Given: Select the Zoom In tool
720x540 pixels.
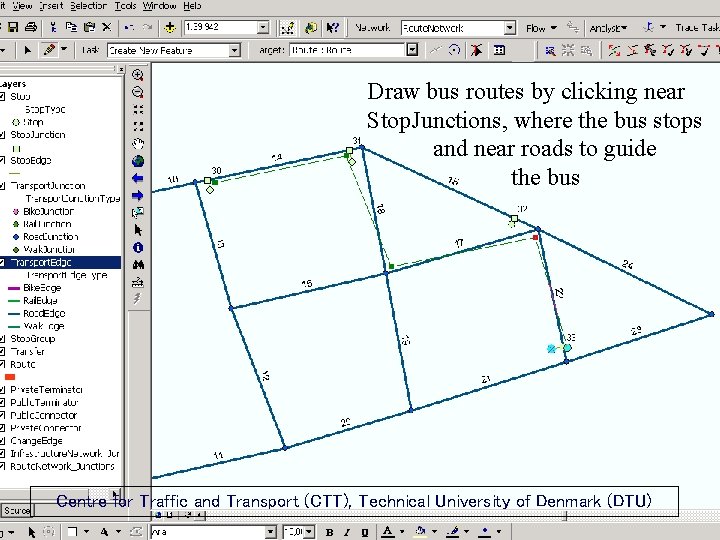Looking at the screenshot, I should click(138, 75).
